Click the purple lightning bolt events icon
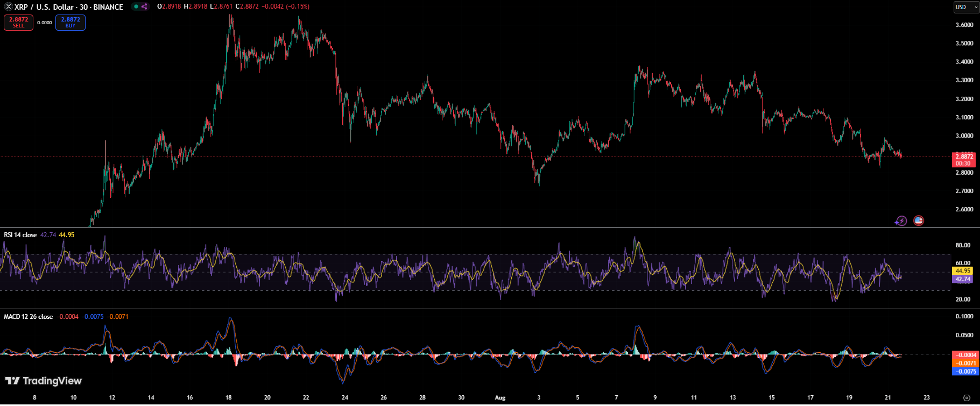 (901, 220)
